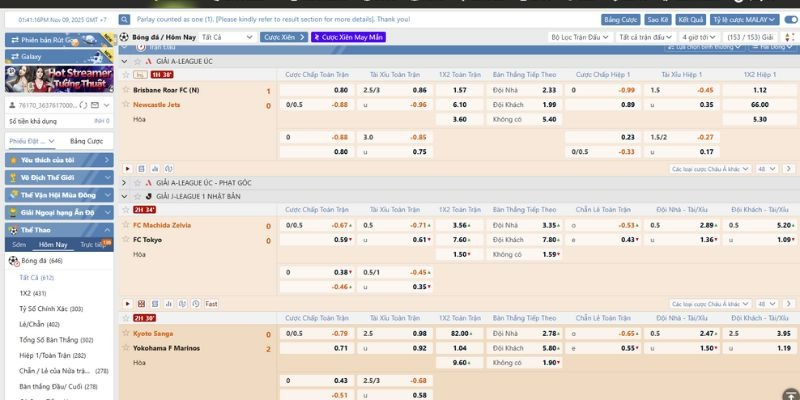Switch to the Sớm tab
800x400 pixels.
(x=19, y=244)
